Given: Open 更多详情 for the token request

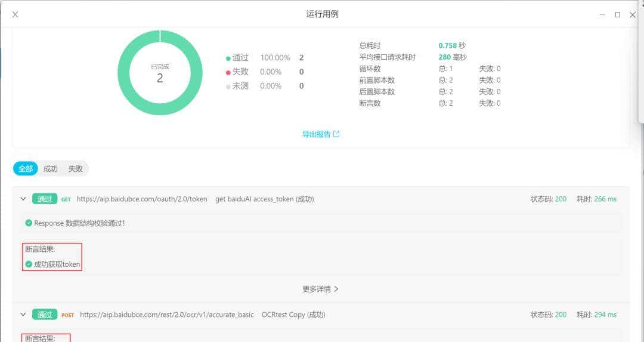Looking at the screenshot, I should coord(316,289).
